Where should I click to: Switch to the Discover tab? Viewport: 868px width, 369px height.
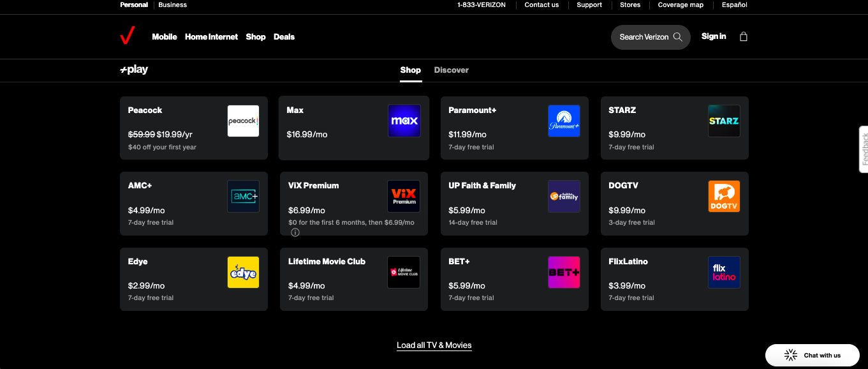click(x=452, y=70)
